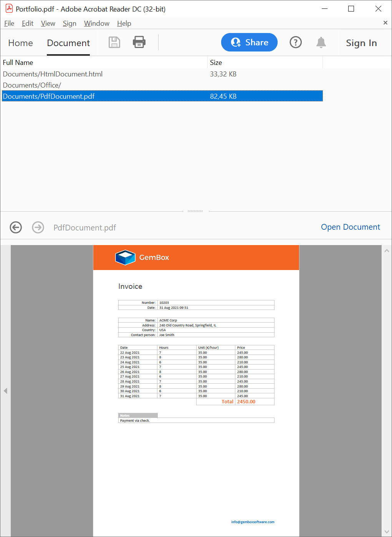Click the Save file floppy disk icon
392x537 pixels.
(114, 42)
